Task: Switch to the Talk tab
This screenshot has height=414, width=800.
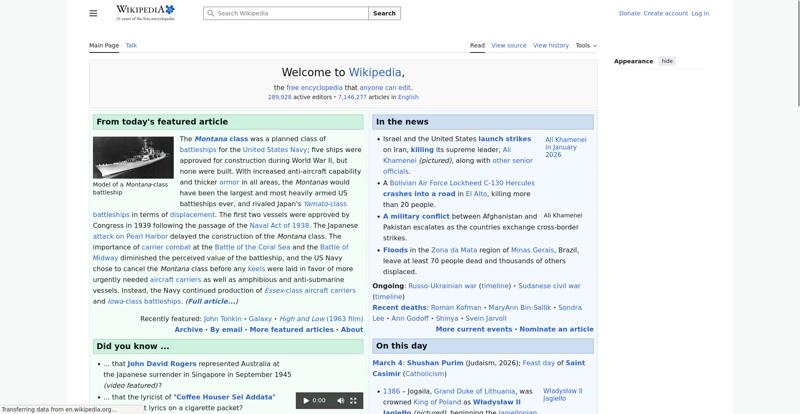Action: [x=131, y=45]
